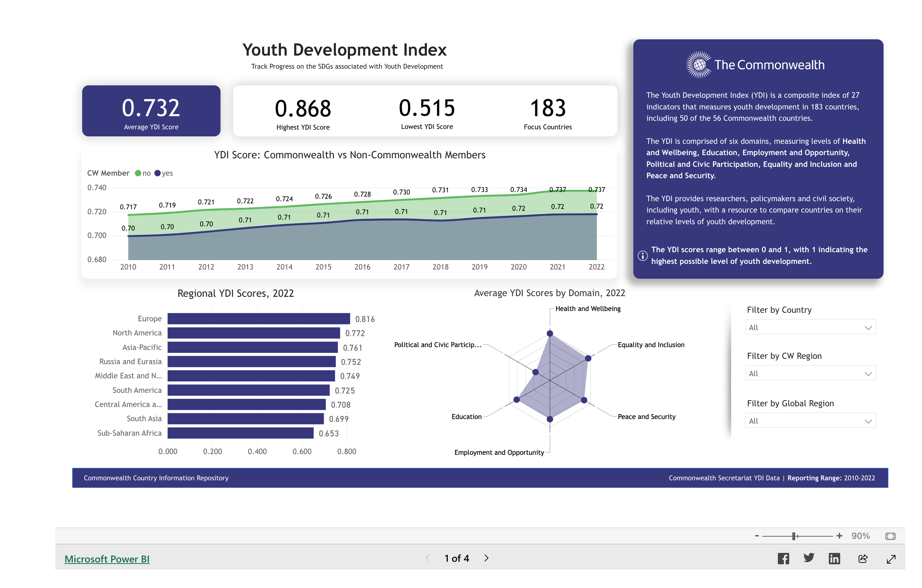Click 'Commonwealth Country Information Repository' footer text
This screenshot has height=588, width=922.
156,478
